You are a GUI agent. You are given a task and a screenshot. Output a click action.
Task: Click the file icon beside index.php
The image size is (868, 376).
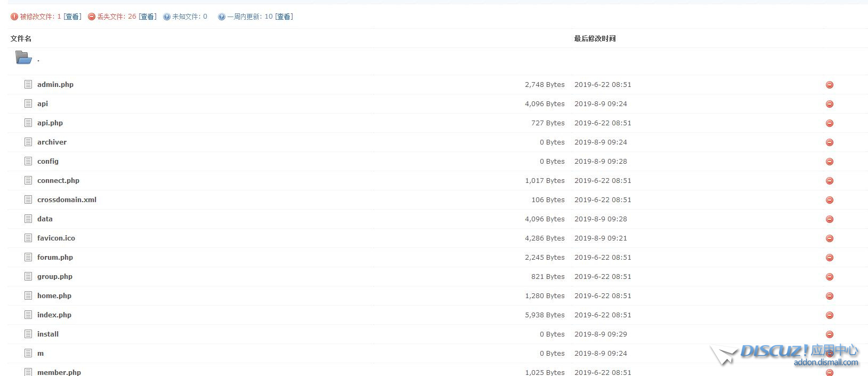coord(28,315)
